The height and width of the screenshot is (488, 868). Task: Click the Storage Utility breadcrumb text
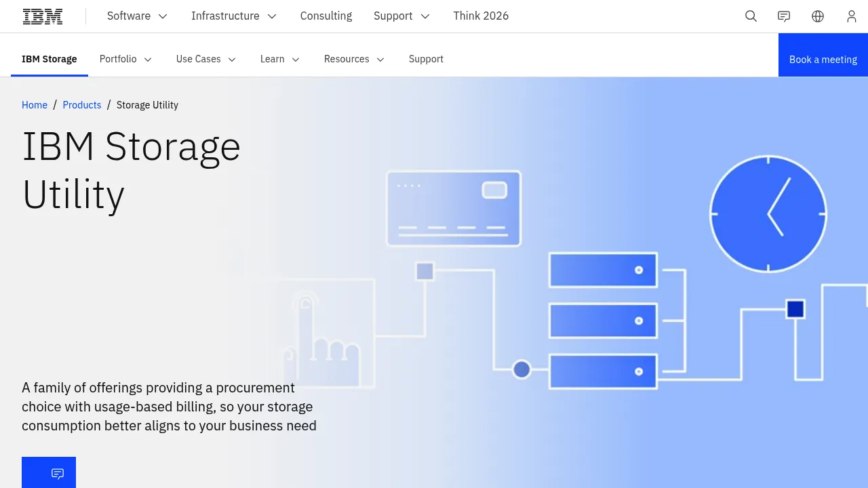click(147, 105)
